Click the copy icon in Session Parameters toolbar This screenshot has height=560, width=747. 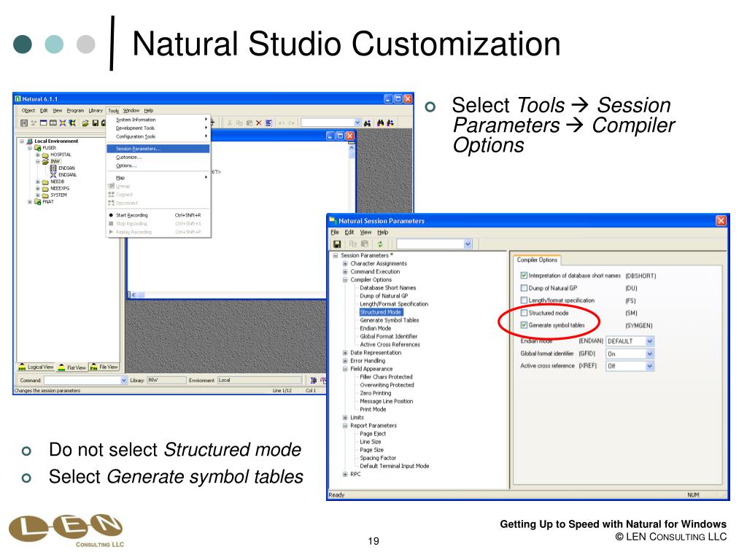click(352, 244)
